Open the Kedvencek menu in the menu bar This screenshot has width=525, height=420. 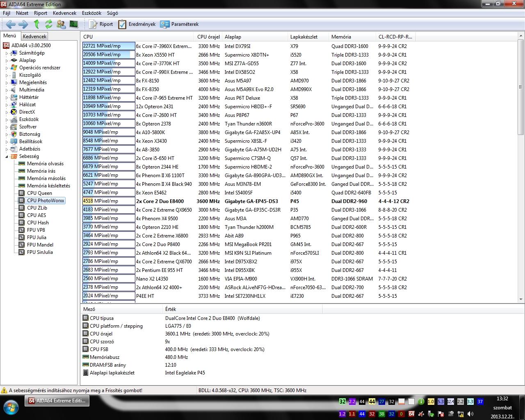pos(65,13)
